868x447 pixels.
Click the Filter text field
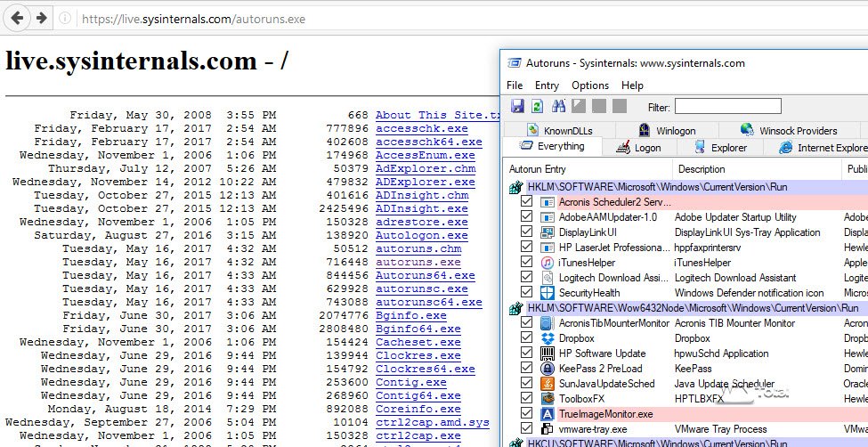(727, 107)
